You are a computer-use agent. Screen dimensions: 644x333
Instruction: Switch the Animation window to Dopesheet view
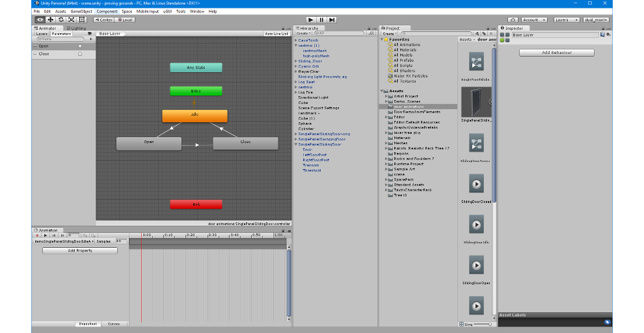88,324
